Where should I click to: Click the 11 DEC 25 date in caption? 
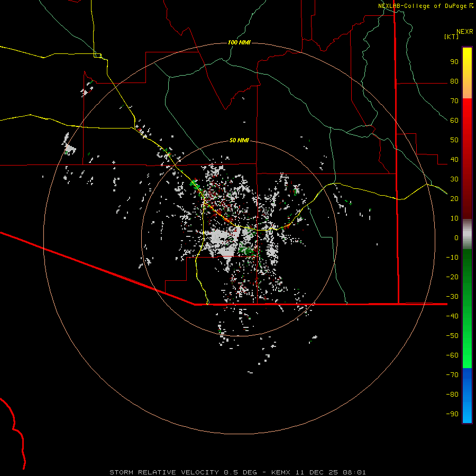pyautogui.click(x=317, y=472)
